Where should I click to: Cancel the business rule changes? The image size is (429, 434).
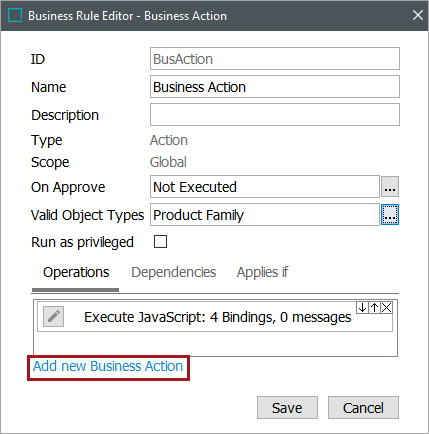point(363,408)
